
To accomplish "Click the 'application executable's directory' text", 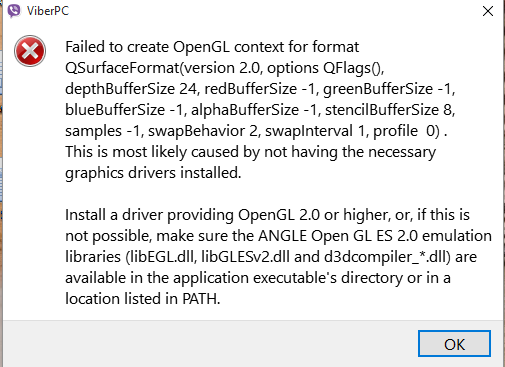I will click(x=288, y=278).
